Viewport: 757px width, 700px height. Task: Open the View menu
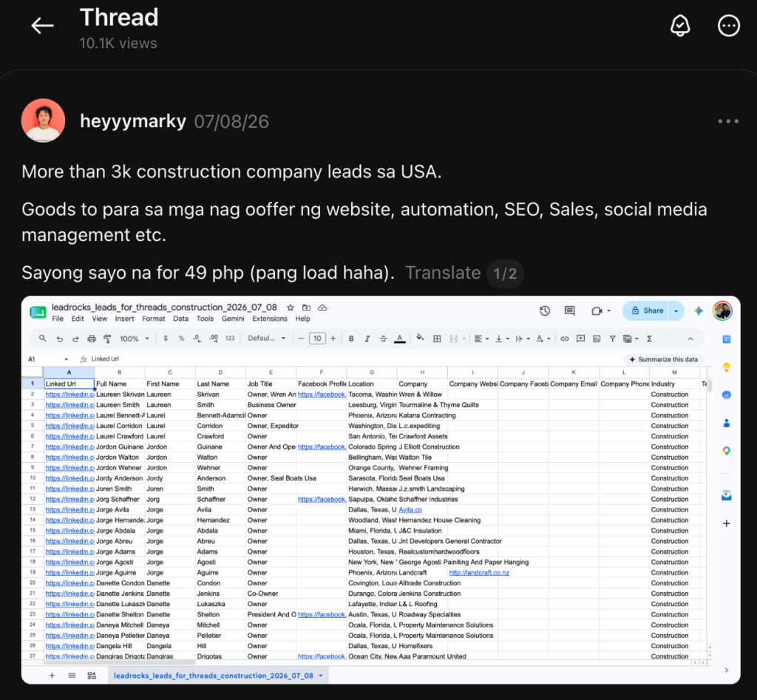pyautogui.click(x=100, y=319)
